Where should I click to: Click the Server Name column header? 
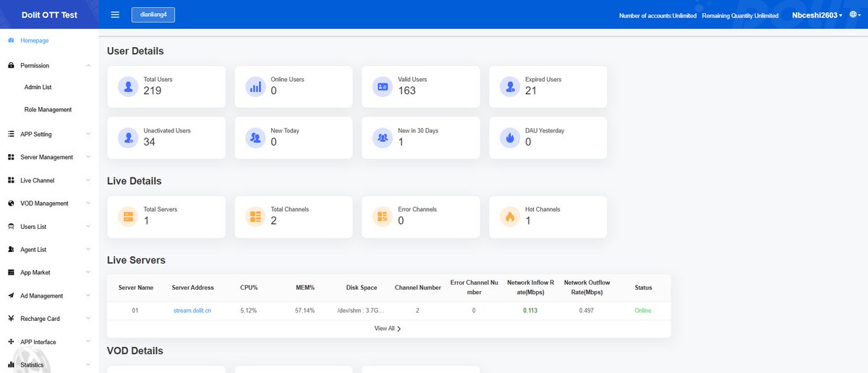click(136, 288)
